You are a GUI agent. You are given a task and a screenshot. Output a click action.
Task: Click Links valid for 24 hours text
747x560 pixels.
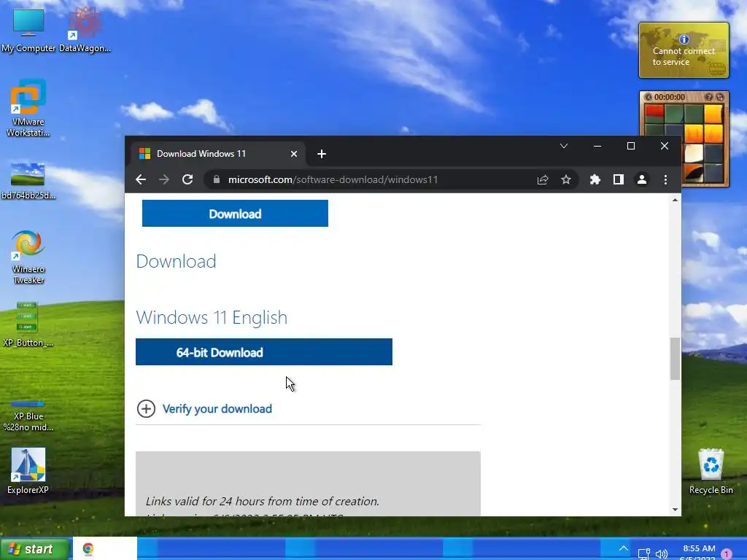(x=262, y=501)
